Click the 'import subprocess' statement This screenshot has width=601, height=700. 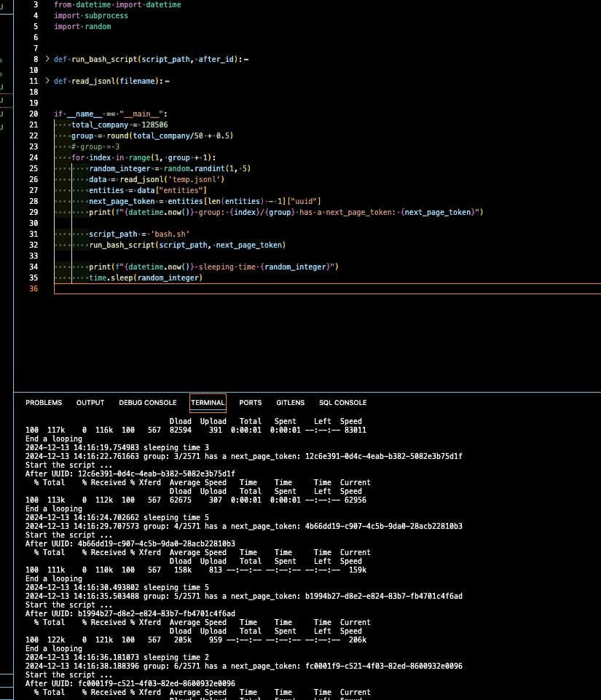click(90, 15)
